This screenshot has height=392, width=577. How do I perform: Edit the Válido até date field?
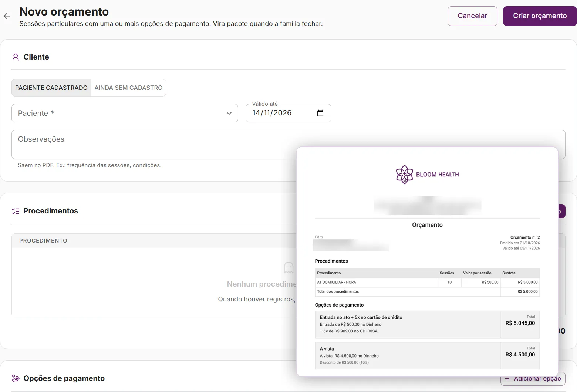coord(288,113)
